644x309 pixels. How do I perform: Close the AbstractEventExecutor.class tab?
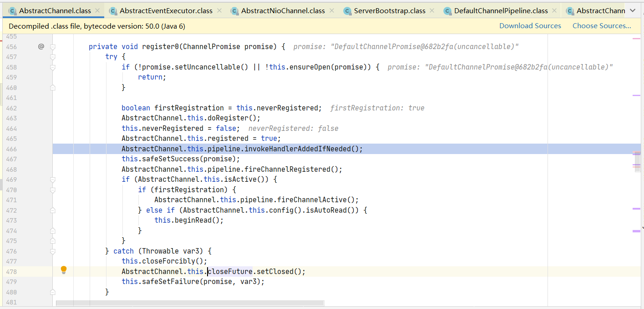[x=219, y=10]
